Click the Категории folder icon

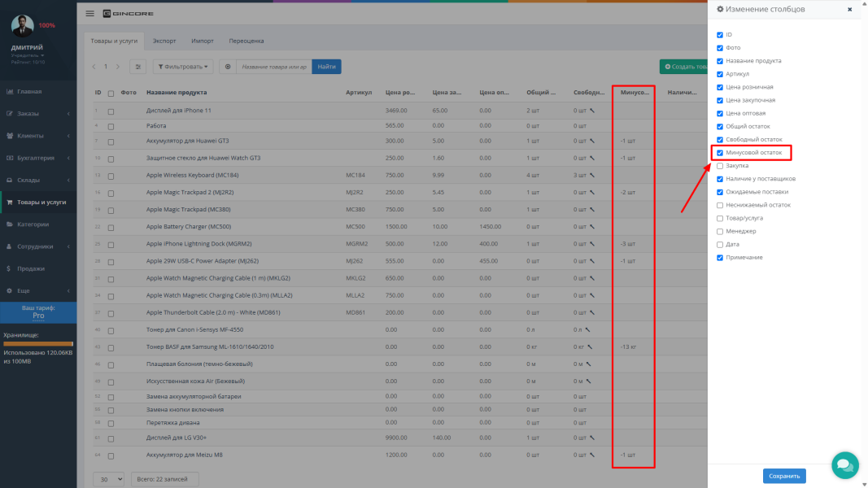click(10, 224)
